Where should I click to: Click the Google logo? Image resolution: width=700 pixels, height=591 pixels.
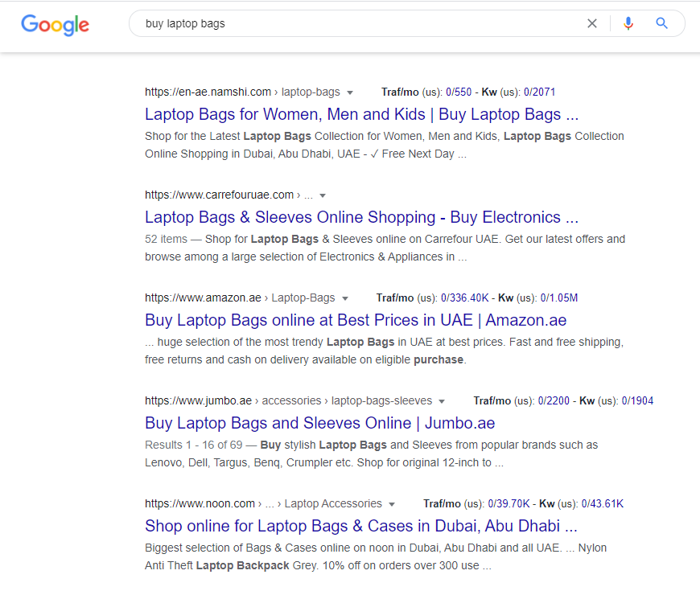pos(55,25)
